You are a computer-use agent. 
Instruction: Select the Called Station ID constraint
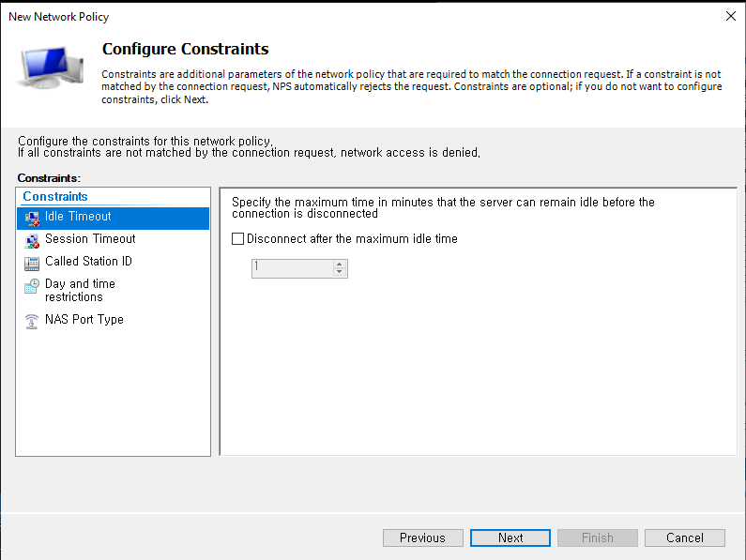pos(114,263)
